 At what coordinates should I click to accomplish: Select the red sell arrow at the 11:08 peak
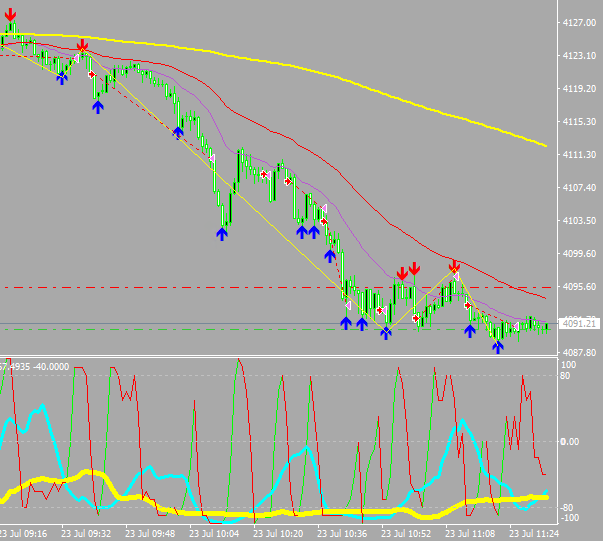click(454, 266)
